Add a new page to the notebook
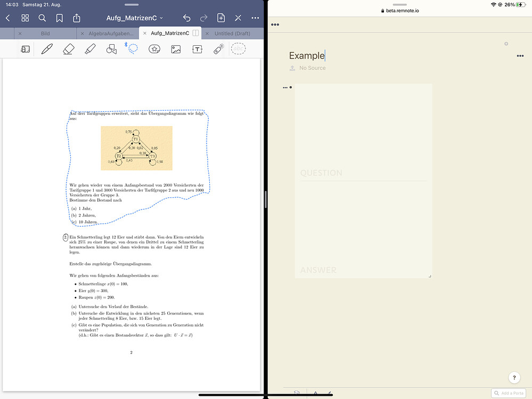 [220, 18]
